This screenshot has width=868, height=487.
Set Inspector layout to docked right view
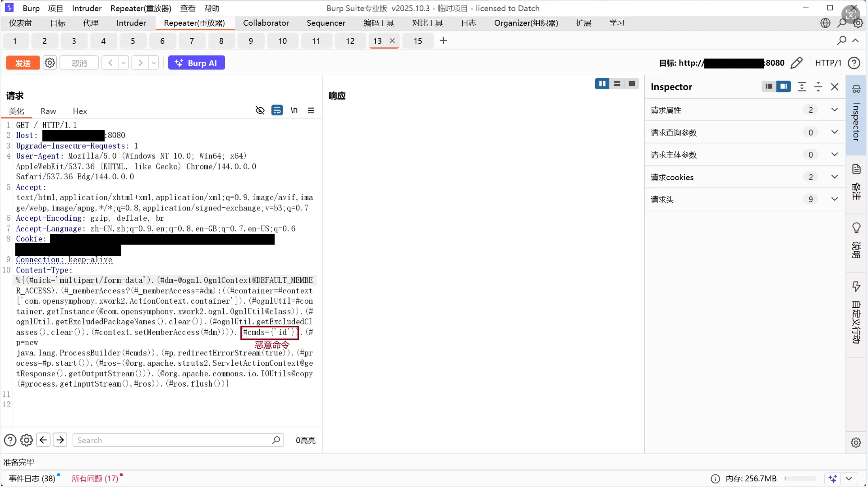point(784,86)
